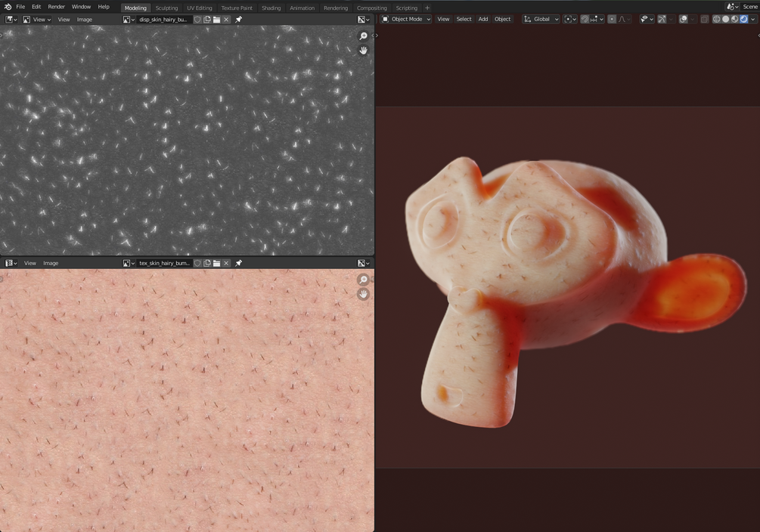Switch to the Shading workspace tab
Screen dimensions: 760x532
[x=271, y=8]
